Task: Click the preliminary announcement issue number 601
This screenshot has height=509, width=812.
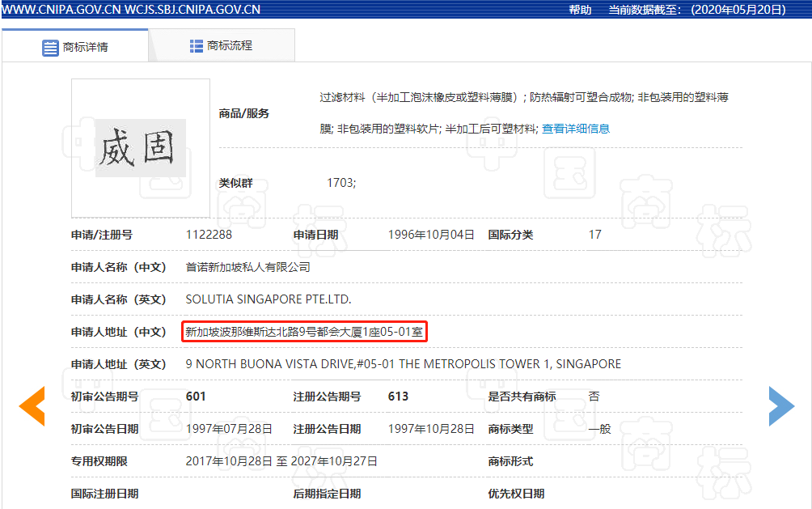Action: click(196, 397)
